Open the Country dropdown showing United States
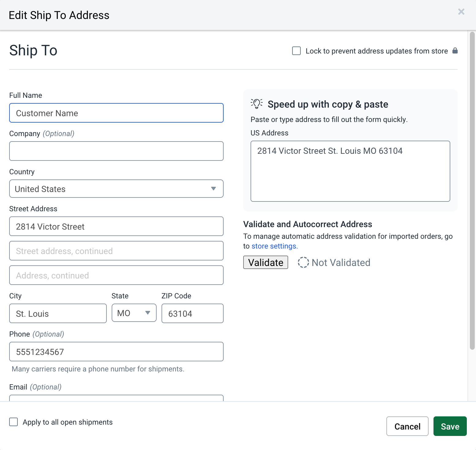Image resolution: width=476 pixels, height=450 pixels. pyautogui.click(x=116, y=189)
